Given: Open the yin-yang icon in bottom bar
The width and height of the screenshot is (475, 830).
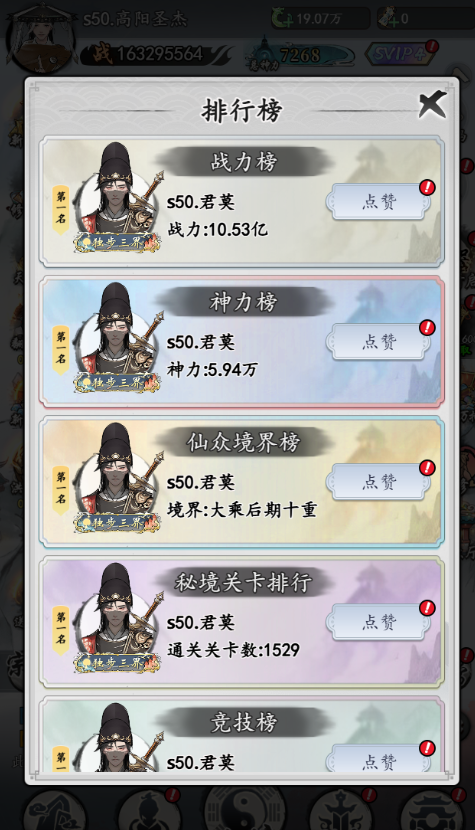Looking at the screenshot, I should coord(244,810).
